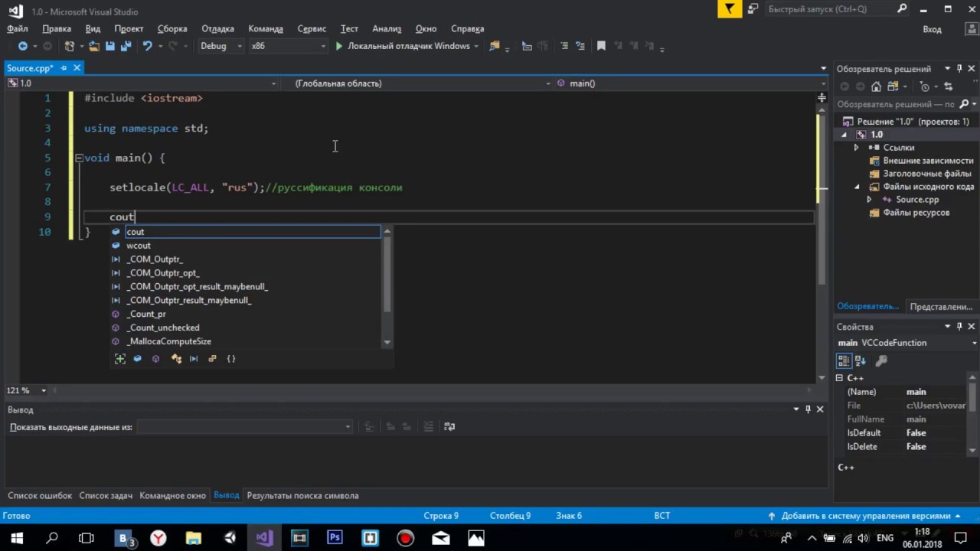This screenshot has height=551, width=980.
Task: Click the Visual Studio icon in Windows taskbar
Action: tap(264, 538)
